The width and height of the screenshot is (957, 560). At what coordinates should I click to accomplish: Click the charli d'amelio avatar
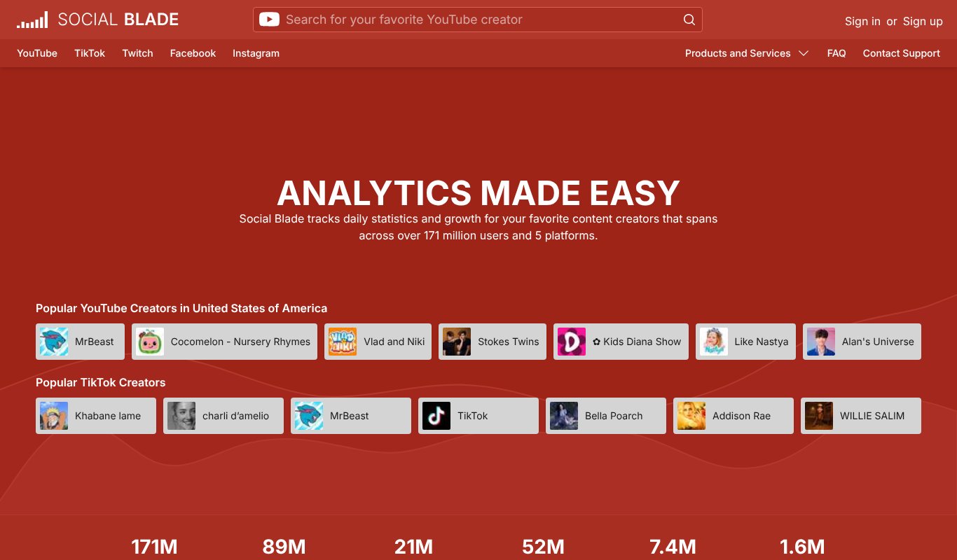point(181,416)
